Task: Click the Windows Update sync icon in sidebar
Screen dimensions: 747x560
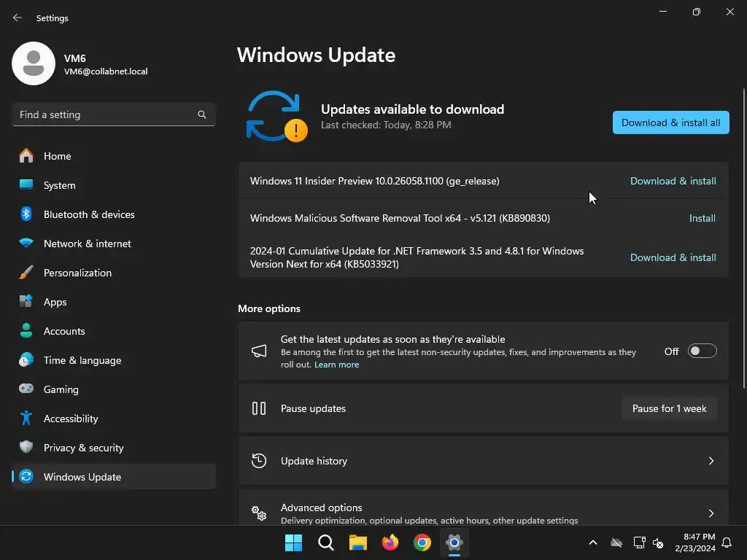Action: click(26, 476)
